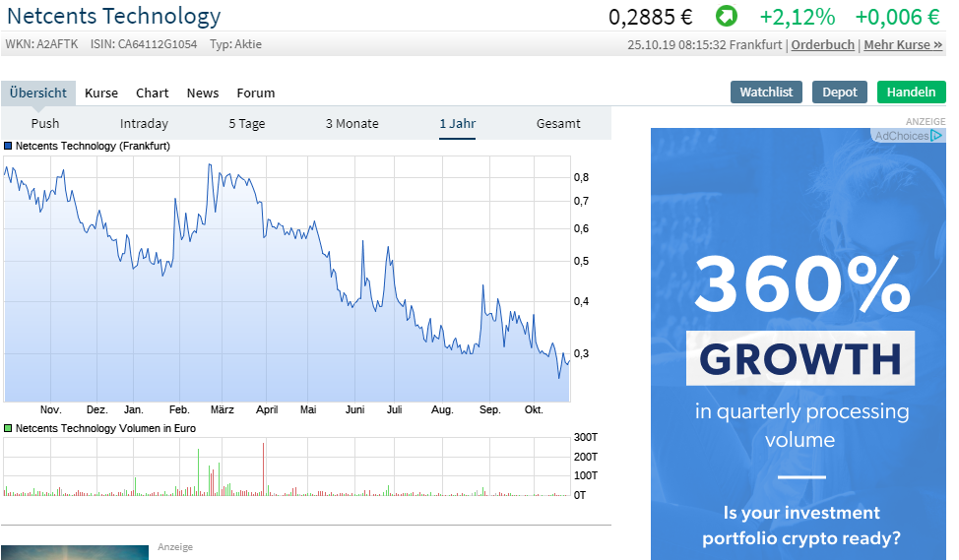
Task: Click the tall red April volume bar
Action: click(264, 468)
